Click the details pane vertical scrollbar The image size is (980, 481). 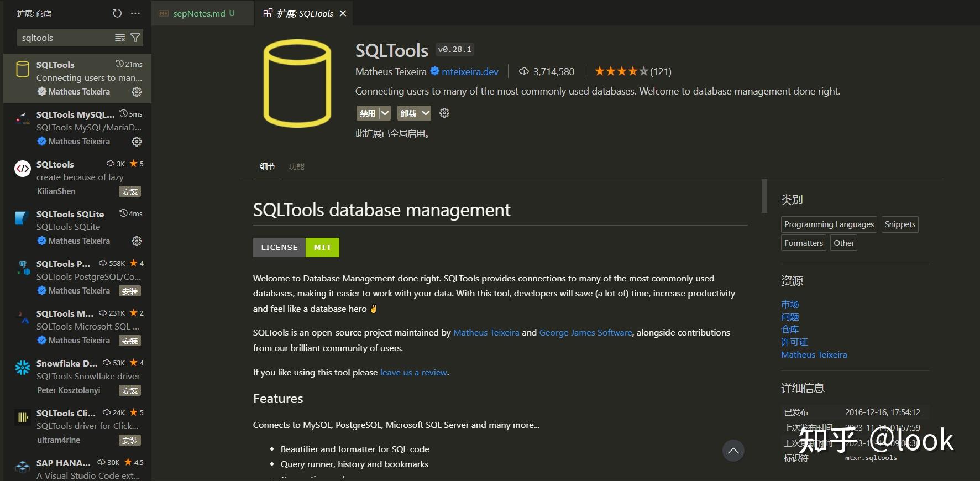click(x=764, y=196)
